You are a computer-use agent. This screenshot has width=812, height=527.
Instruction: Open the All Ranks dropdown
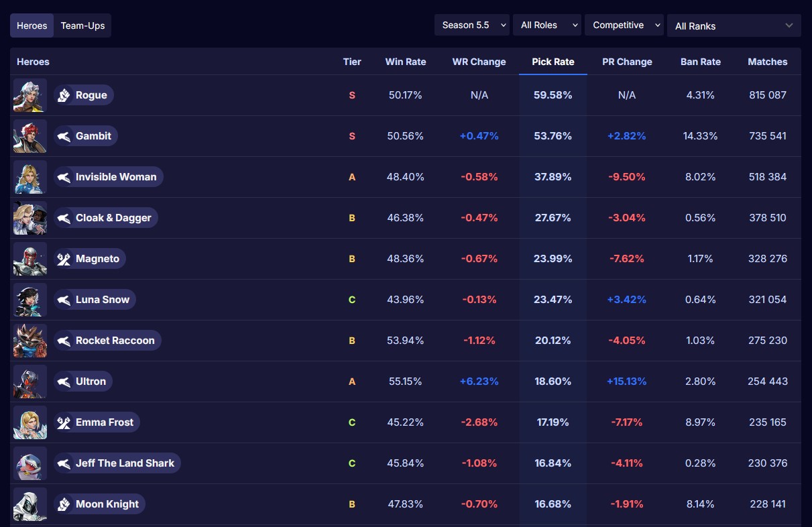[734, 25]
